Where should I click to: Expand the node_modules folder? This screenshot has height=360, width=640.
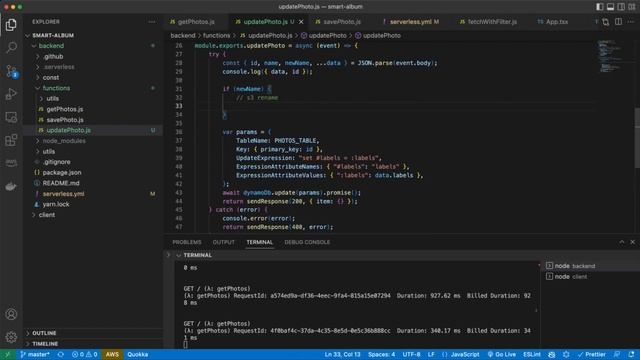tap(93, 141)
